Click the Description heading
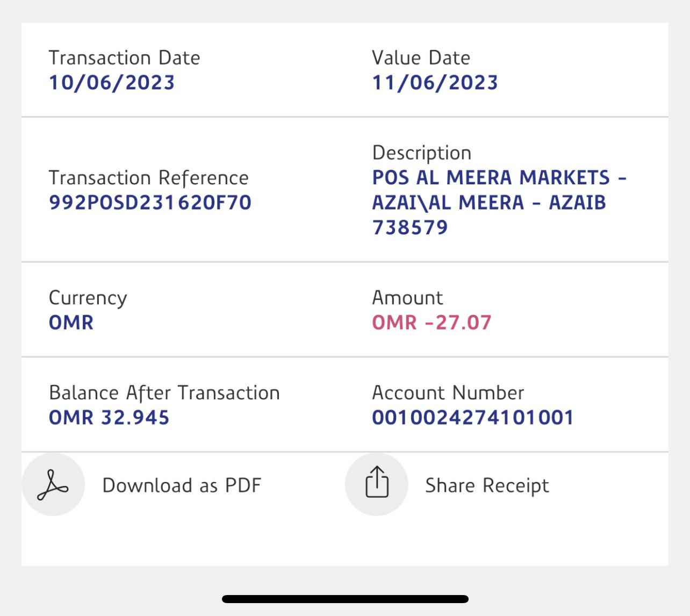 421,153
